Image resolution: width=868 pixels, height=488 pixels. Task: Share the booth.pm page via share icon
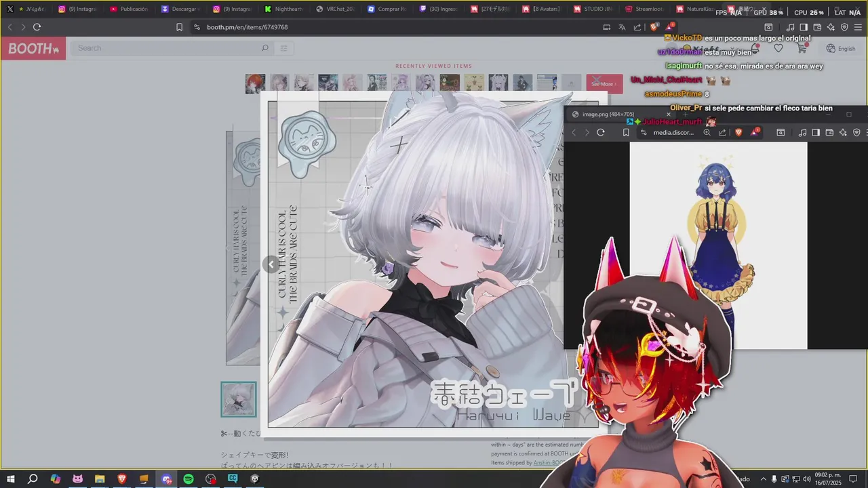click(x=637, y=27)
